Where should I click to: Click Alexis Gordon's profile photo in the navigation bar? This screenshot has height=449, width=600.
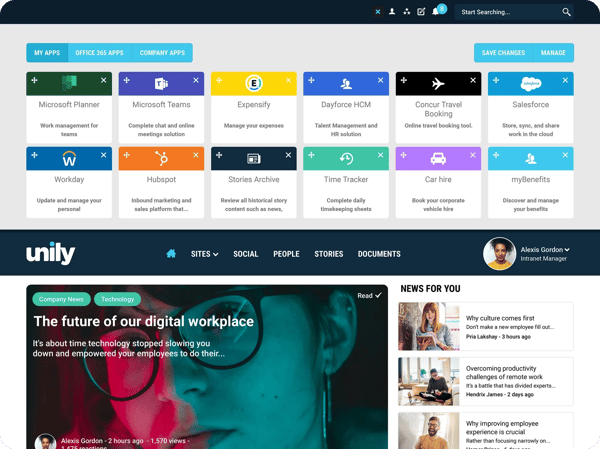499,253
